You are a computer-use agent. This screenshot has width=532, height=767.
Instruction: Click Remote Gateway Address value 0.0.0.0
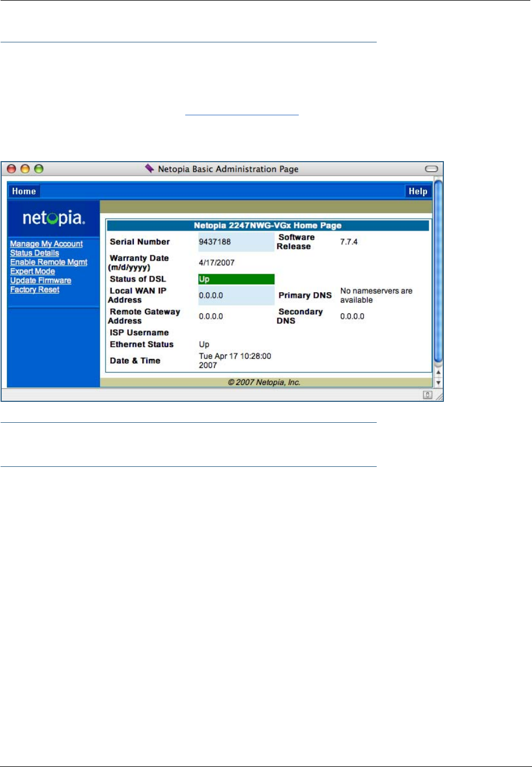[x=211, y=317]
